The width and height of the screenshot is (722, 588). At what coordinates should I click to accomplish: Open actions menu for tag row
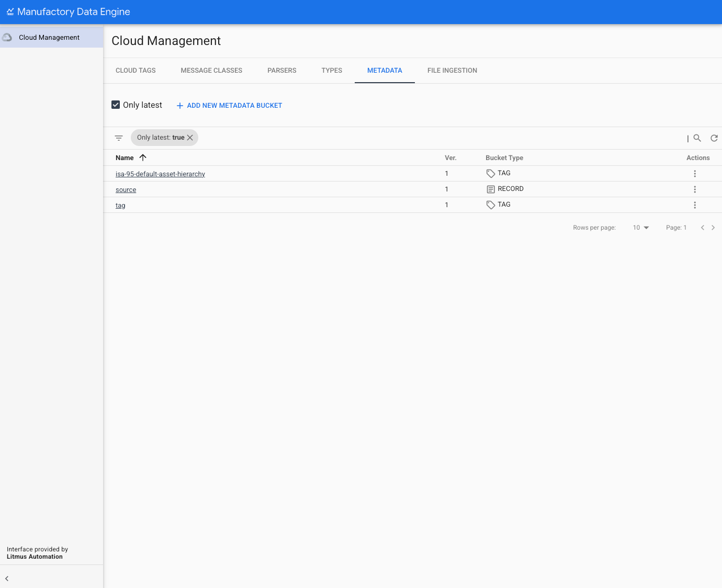(x=694, y=205)
